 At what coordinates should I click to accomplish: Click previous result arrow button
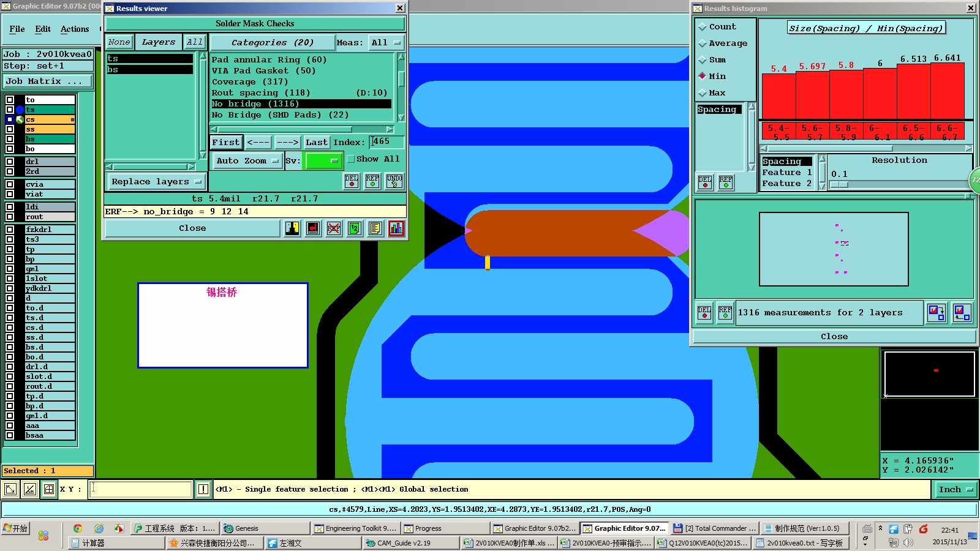(258, 142)
